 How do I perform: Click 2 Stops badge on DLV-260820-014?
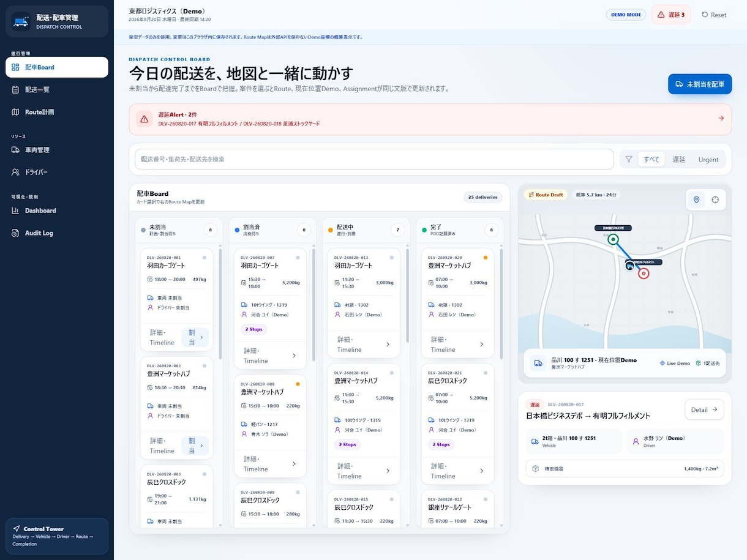(x=347, y=444)
